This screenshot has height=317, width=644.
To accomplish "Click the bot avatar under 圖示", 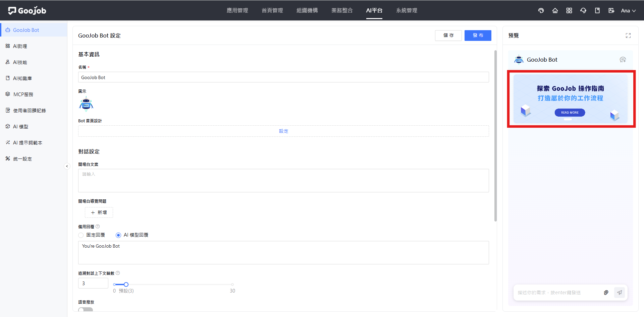I will (x=86, y=104).
